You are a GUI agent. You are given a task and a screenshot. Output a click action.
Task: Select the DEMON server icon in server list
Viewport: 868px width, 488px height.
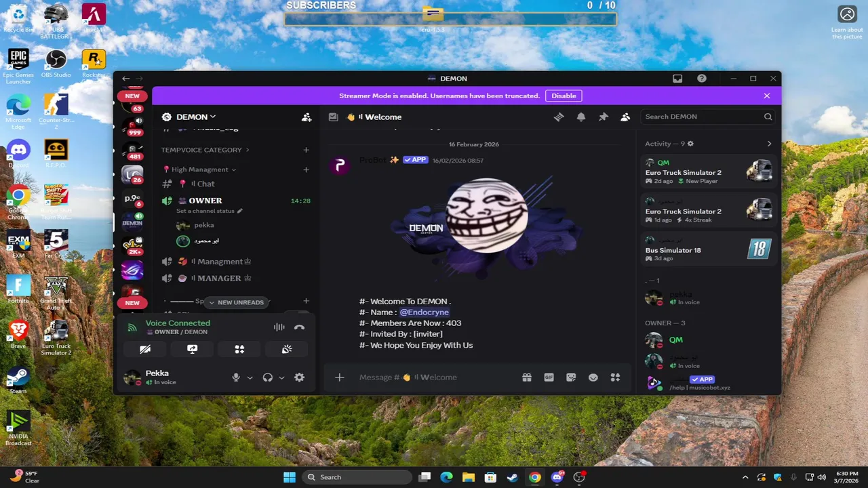[x=132, y=222]
